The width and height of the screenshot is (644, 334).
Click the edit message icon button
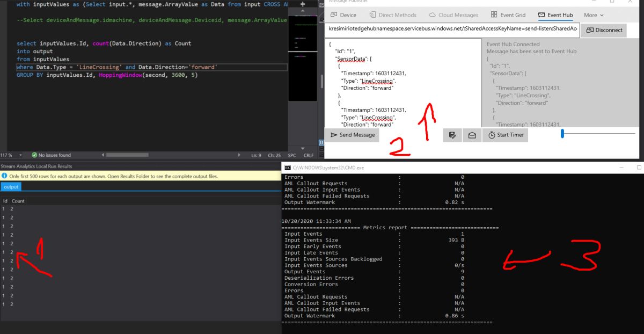[452, 135]
